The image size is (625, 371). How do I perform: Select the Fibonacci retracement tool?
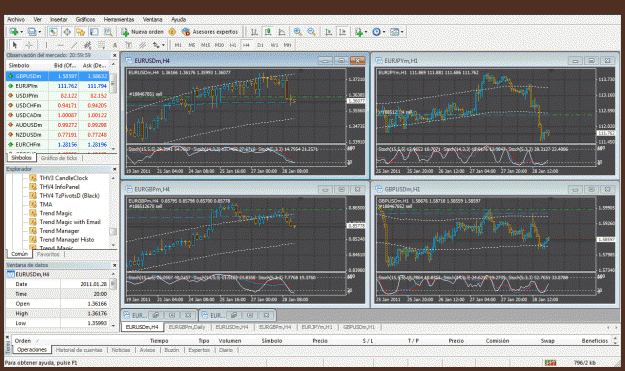101,45
